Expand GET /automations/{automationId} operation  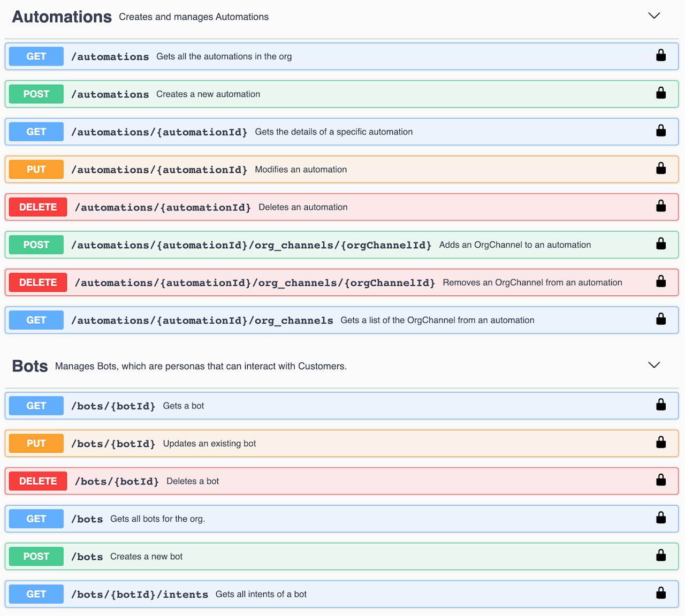(x=159, y=132)
